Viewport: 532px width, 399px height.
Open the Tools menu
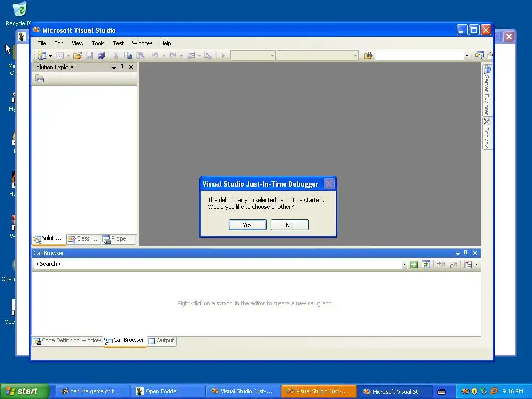coord(98,43)
